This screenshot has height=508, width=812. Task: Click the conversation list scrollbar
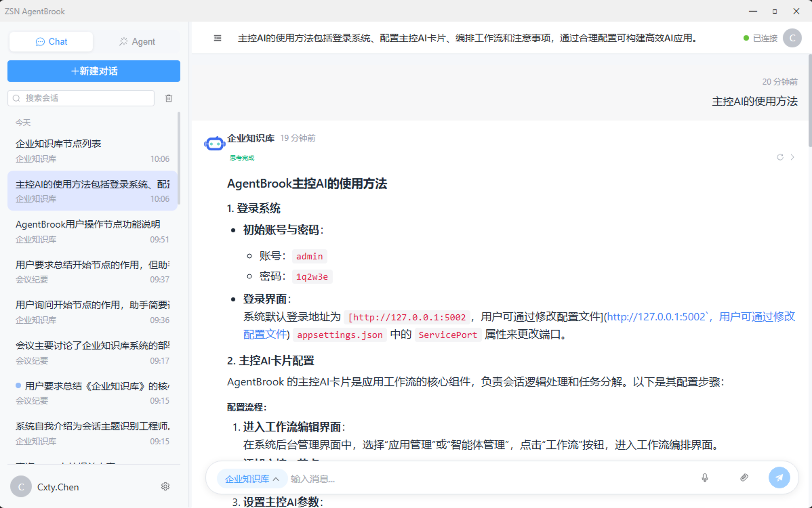179,158
